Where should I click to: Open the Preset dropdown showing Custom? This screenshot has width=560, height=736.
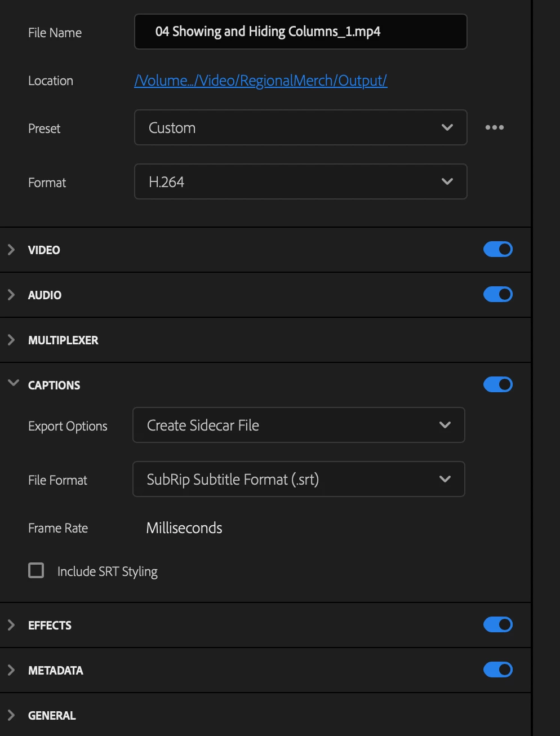(x=300, y=127)
